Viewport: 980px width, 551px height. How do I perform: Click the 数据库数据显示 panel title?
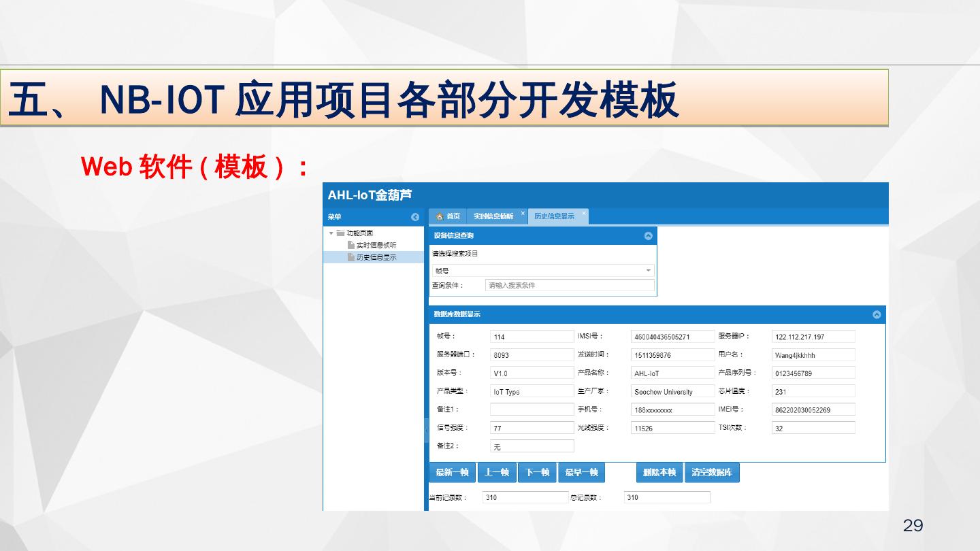[457, 314]
